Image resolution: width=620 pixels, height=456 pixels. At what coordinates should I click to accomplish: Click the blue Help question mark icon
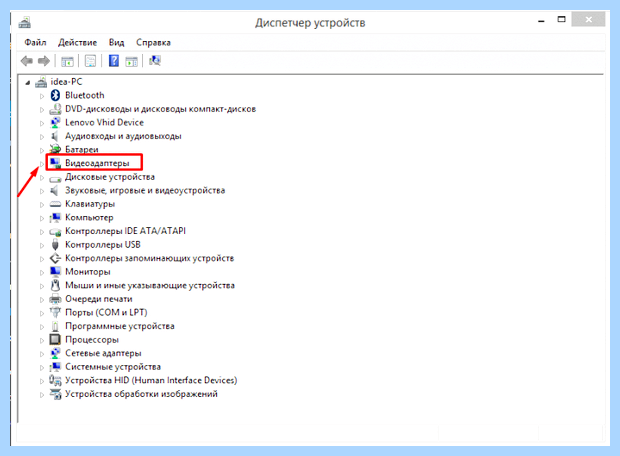(x=114, y=61)
